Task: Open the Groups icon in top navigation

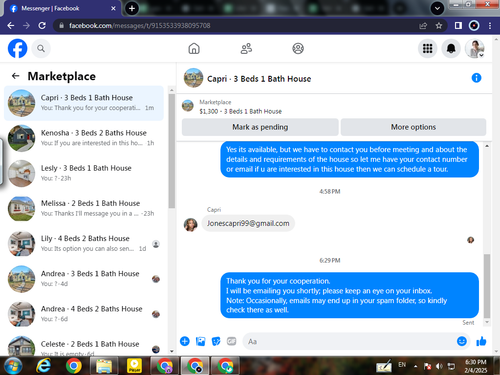Action: pyautogui.click(x=298, y=49)
